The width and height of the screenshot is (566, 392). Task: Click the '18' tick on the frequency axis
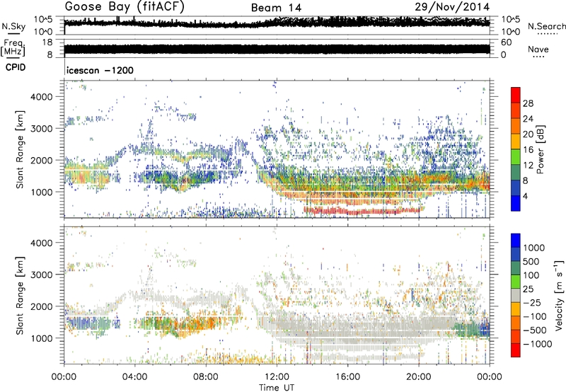pyautogui.click(x=47, y=42)
